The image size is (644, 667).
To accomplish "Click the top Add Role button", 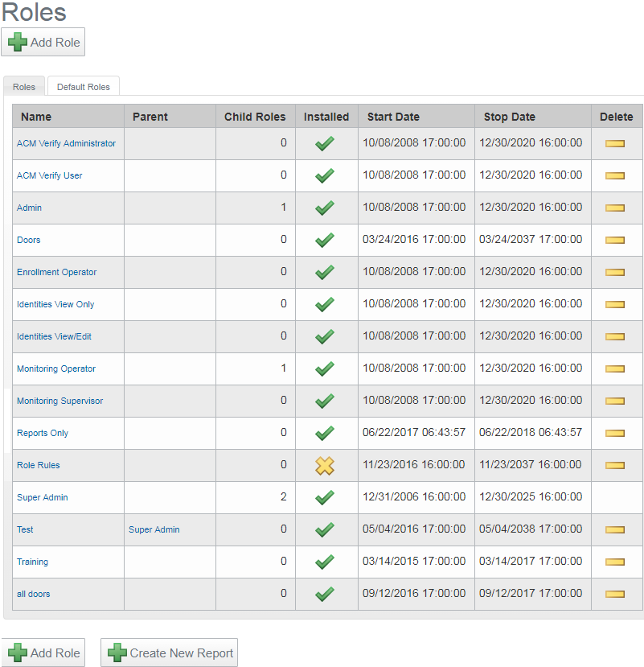I will [x=43, y=43].
